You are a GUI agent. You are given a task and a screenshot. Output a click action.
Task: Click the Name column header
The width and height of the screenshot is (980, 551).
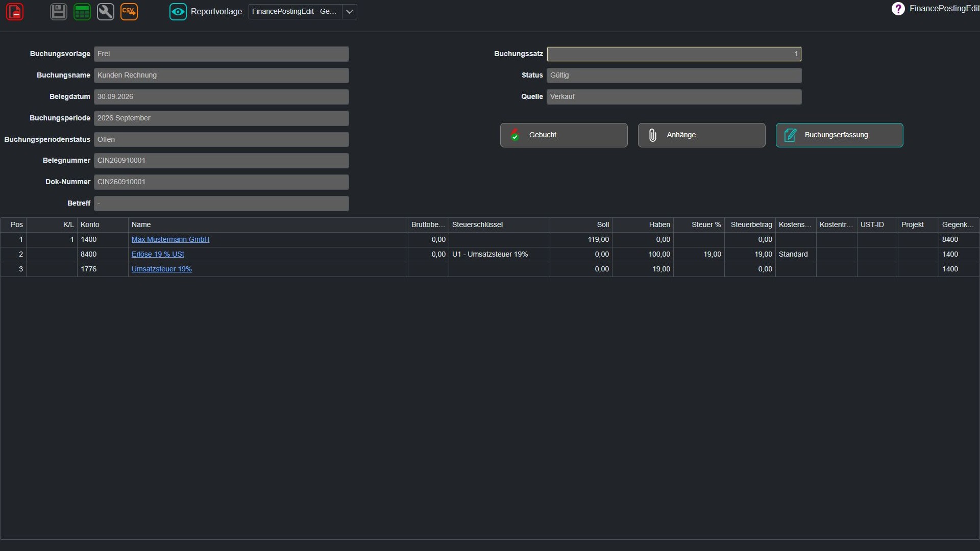[268, 225]
